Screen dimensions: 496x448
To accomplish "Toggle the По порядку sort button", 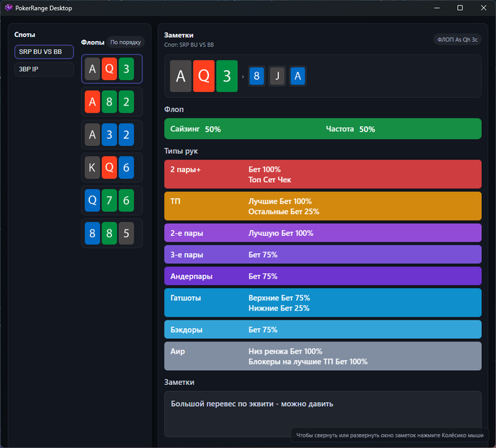I will coord(125,42).
